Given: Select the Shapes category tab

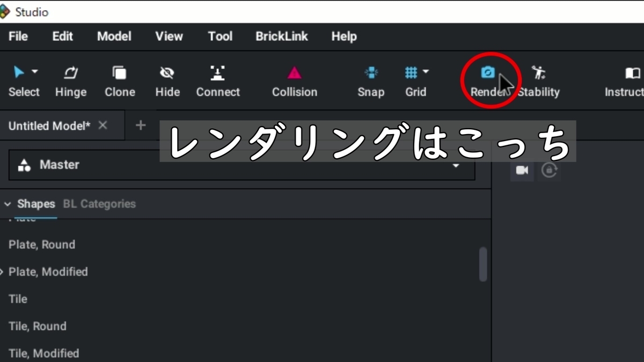Looking at the screenshot, I should pos(36,204).
